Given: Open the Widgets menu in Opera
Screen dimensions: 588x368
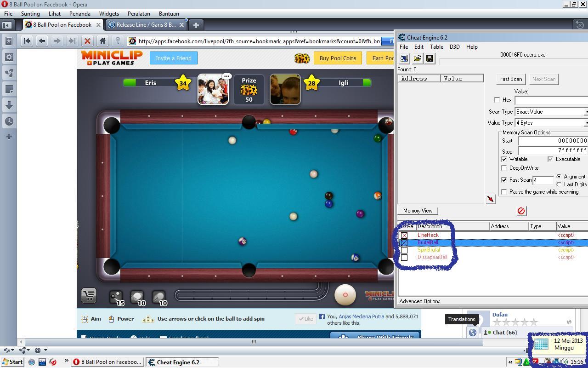Looking at the screenshot, I should [x=109, y=14].
